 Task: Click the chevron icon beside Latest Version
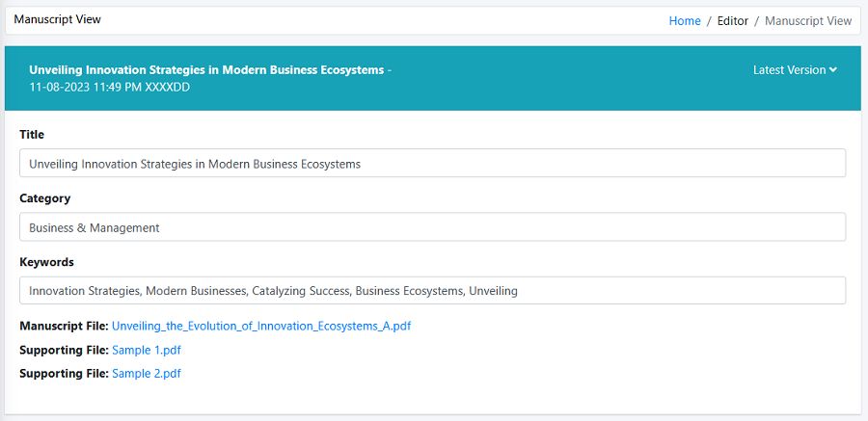[x=832, y=70]
